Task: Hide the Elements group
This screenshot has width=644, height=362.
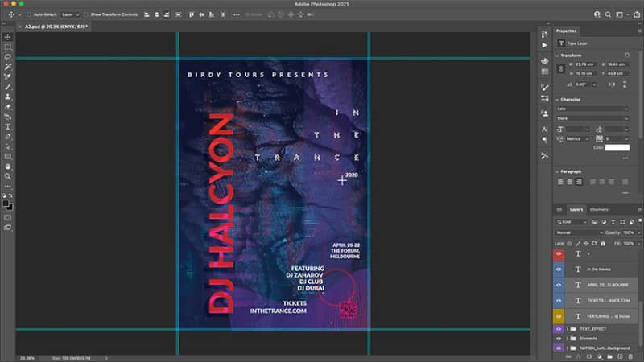Action: click(559, 339)
